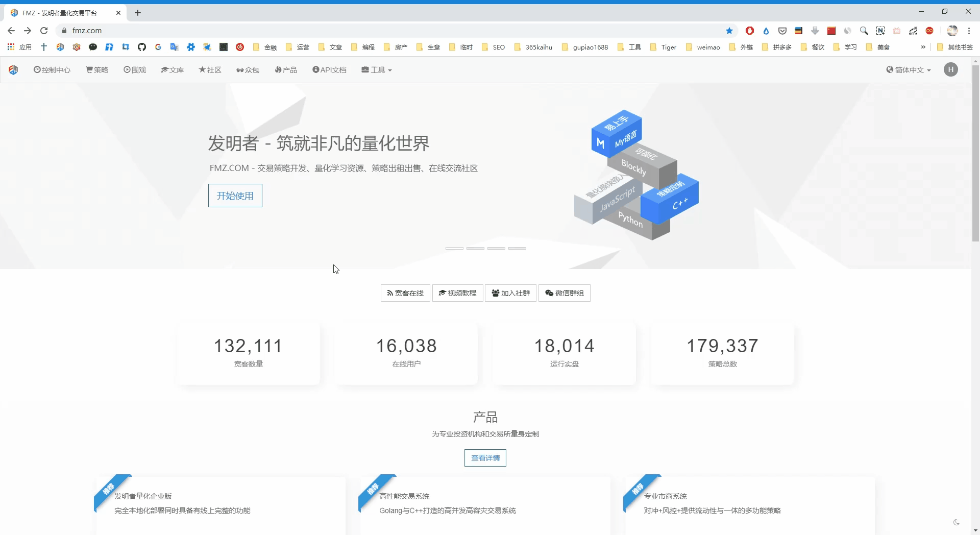Image resolution: width=980 pixels, height=535 pixels.
Task: Open the API文档 documentation link
Action: pyautogui.click(x=329, y=70)
